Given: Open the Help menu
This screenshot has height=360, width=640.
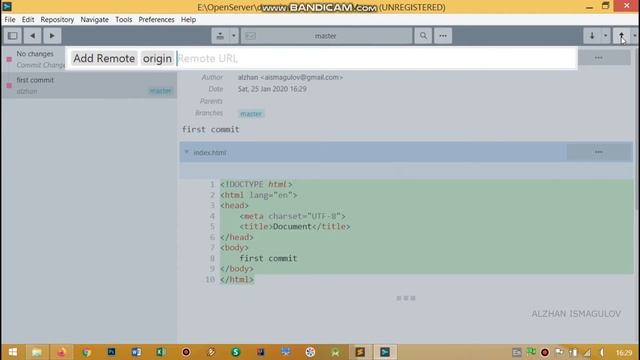Looking at the screenshot, I should (188, 20).
